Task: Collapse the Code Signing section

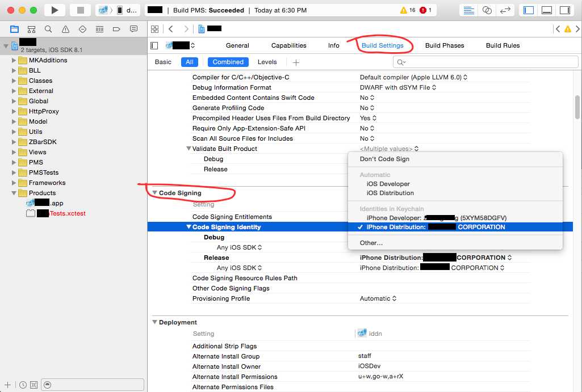Action: click(x=155, y=193)
